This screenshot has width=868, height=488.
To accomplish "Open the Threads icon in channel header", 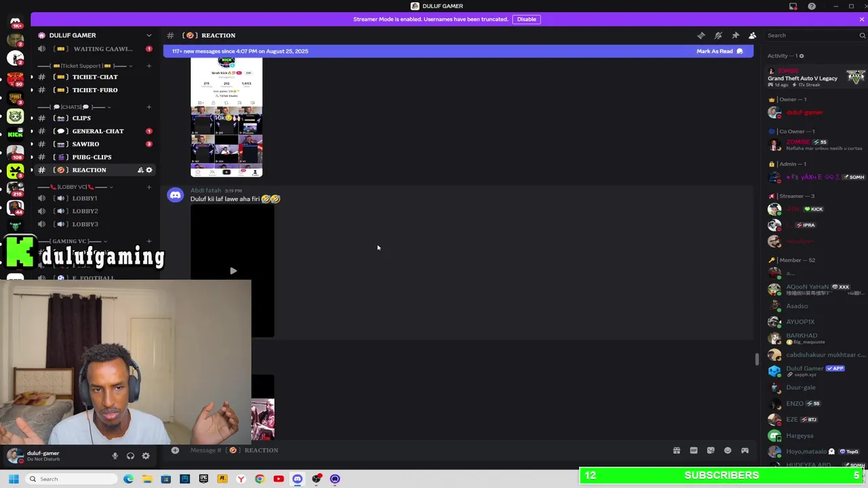I will 701,35.
